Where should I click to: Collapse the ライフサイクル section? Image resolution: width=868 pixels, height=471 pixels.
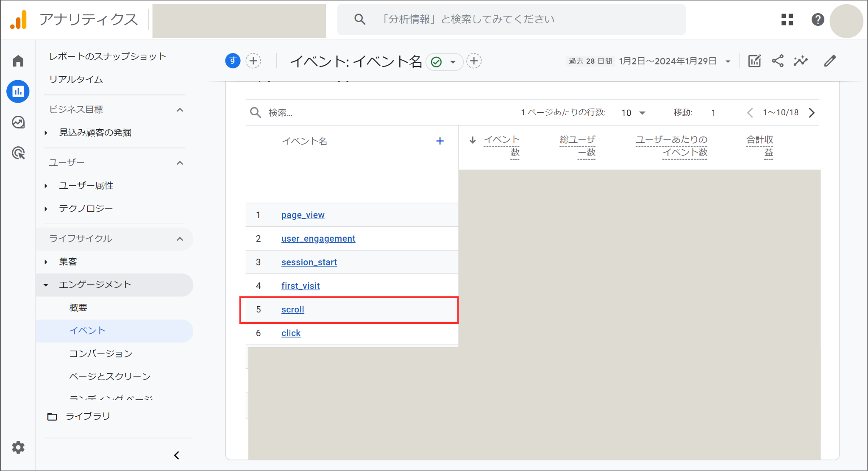click(x=180, y=239)
